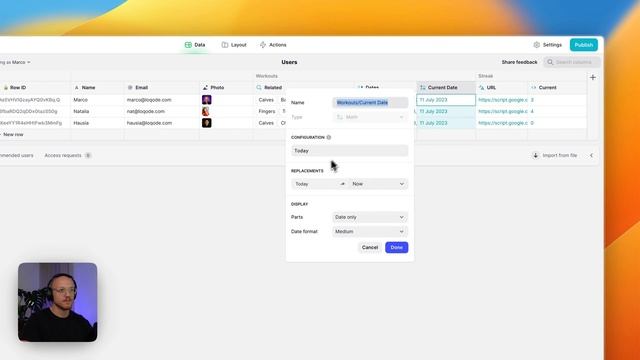
Task: Collapse panel with the chevron arrow
Action: [591, 156]
